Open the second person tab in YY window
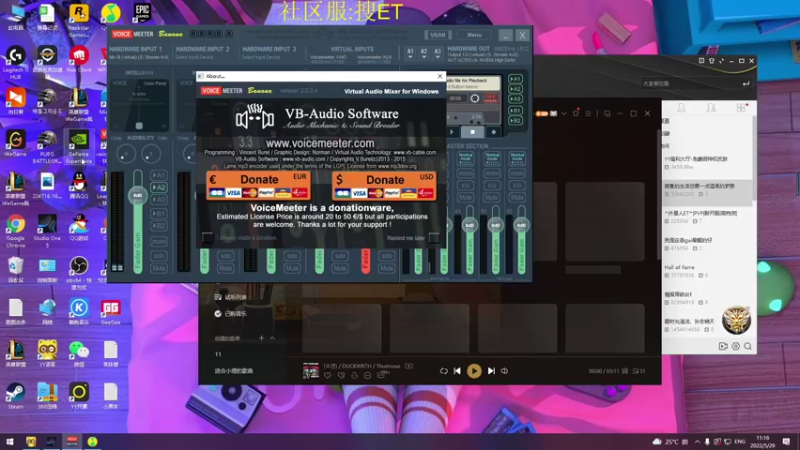 (711, 108)
